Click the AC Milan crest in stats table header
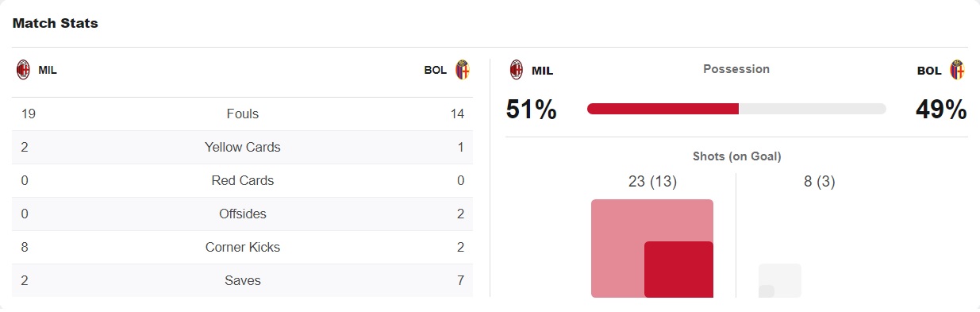This screenshot has height=312, width=980. pos(23,70)
